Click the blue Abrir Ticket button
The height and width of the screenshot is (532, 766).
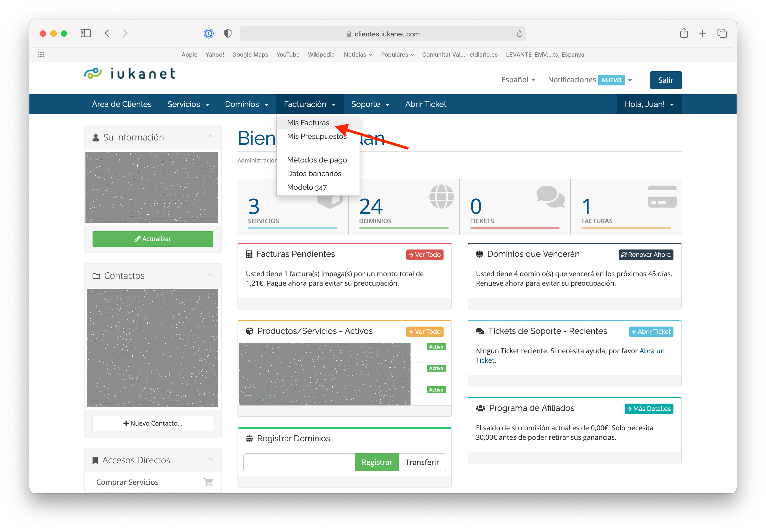(x=651, y=332)
